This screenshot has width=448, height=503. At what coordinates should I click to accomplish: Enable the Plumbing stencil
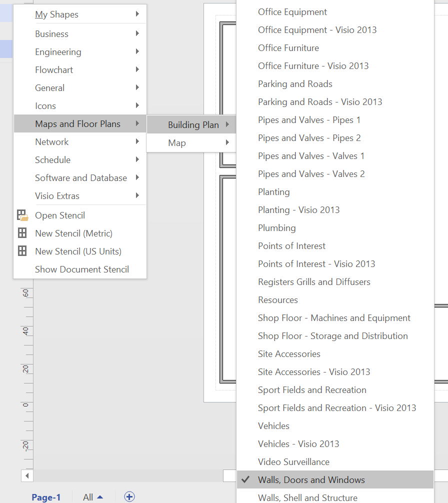(276, 227)
